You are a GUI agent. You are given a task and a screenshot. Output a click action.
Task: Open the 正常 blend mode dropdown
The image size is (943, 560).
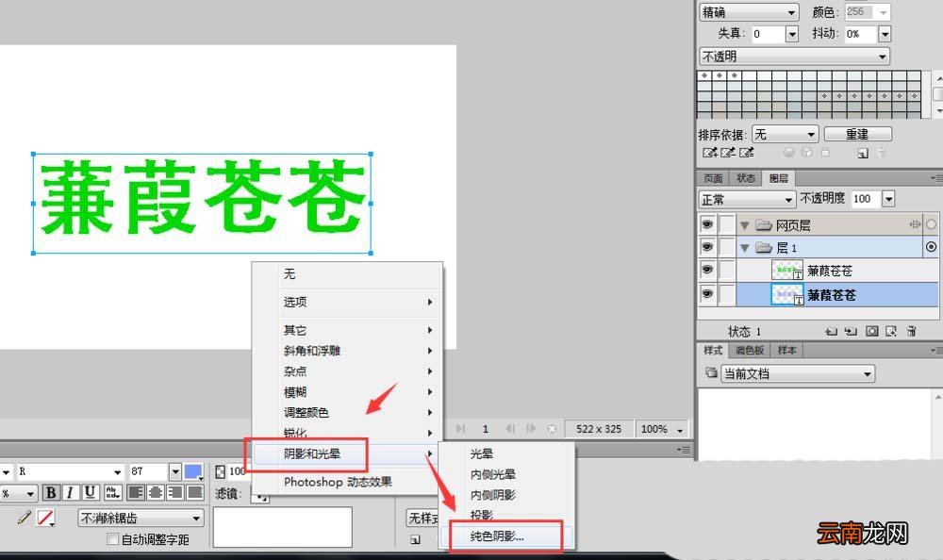pyautogui.click(x=747, y=199)
